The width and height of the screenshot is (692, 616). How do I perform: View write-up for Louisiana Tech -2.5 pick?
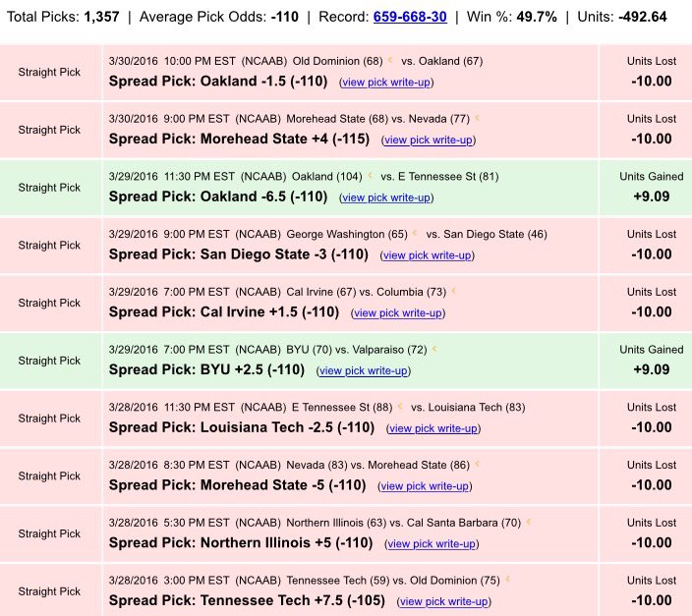[432, 428]
